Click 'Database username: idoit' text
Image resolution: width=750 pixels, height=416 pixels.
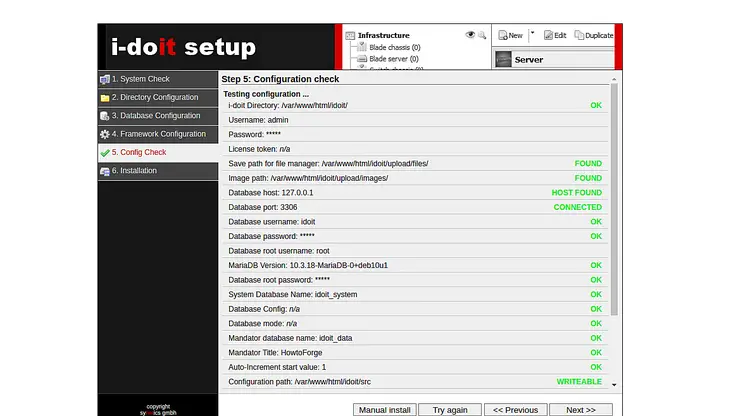(x=272, y=222)
